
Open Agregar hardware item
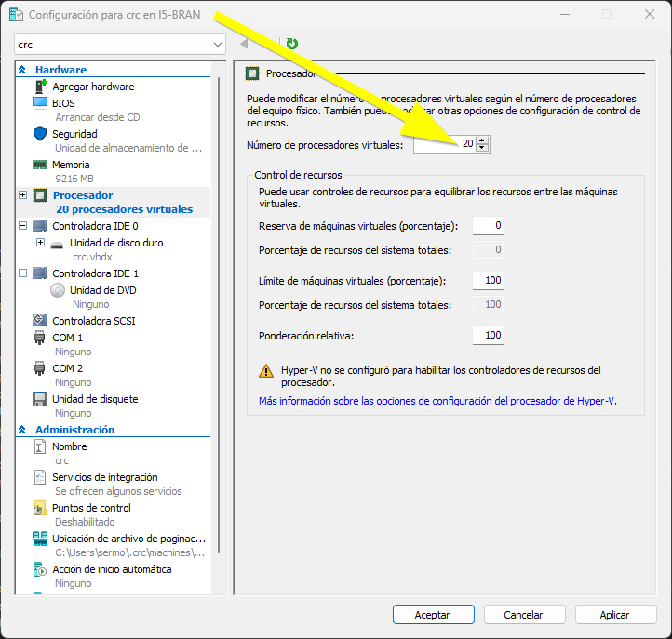pos(93,87)
